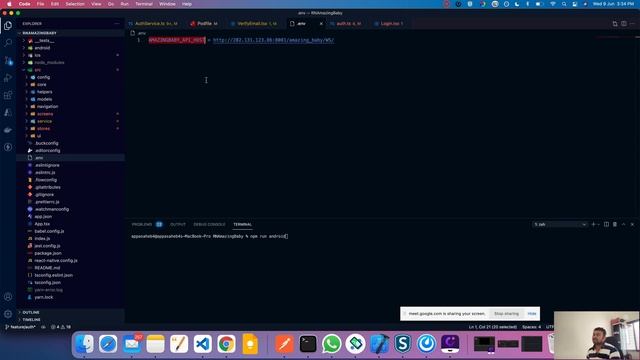640x360 pixels.
Task: Open App.tsx in explorer
Action: [x=42, y=224]
